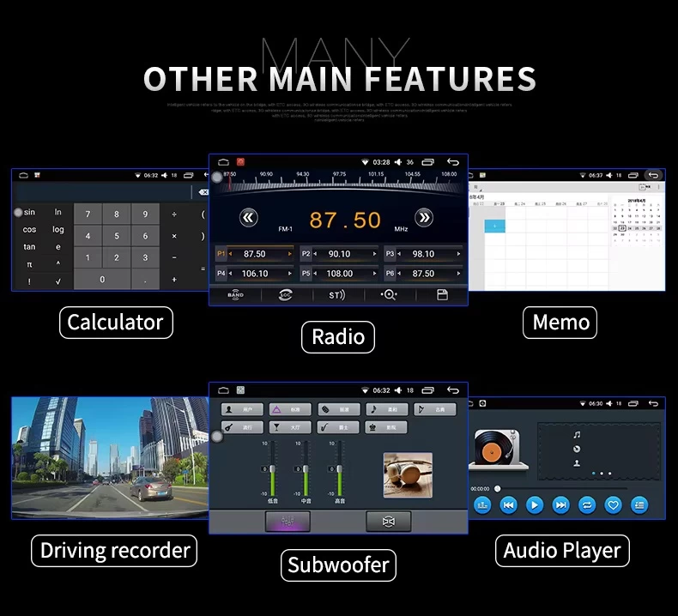Toggle the surround balance button in Subwoofer
The height and width of the screenshot is (616, 678).
coord(388,521)
